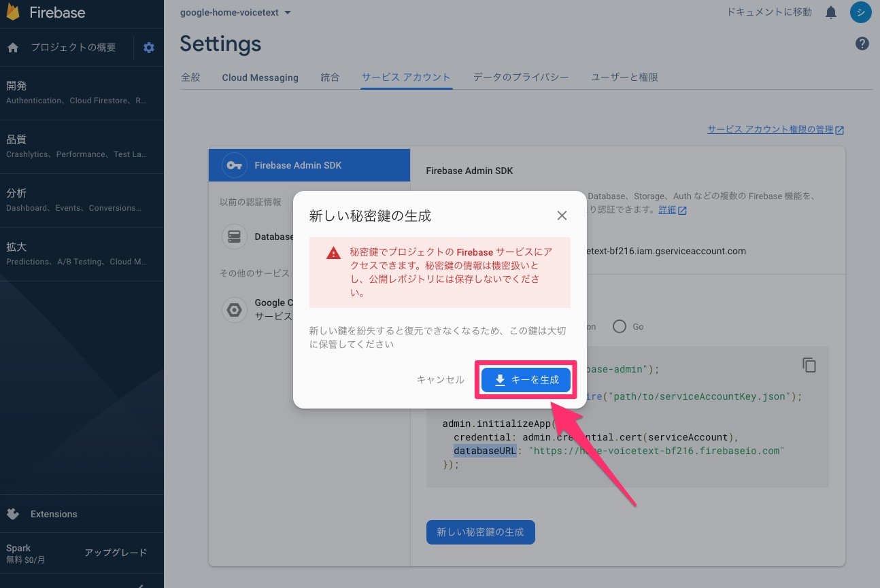Copy the code snippet with copy icon
Screen dimensions: 880x588
pyautogui.click(x=809, y=365)
